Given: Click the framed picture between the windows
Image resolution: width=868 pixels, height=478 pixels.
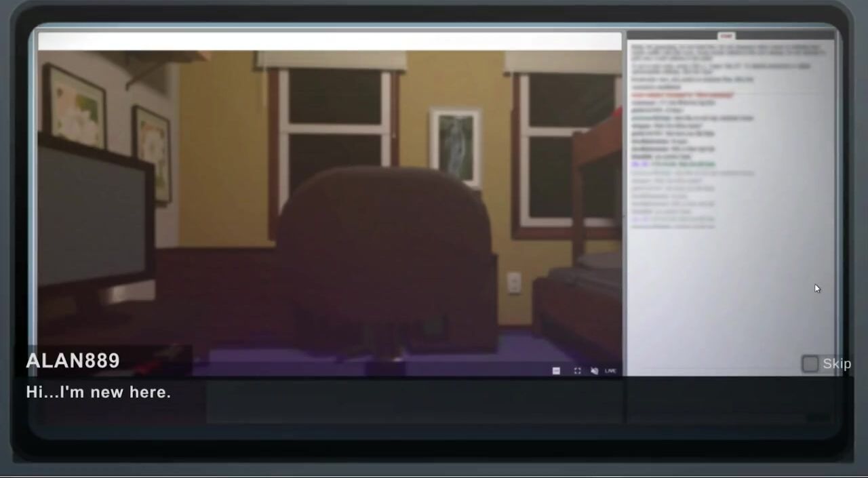Looking at the screenshot, I should (x=456, y=146).
